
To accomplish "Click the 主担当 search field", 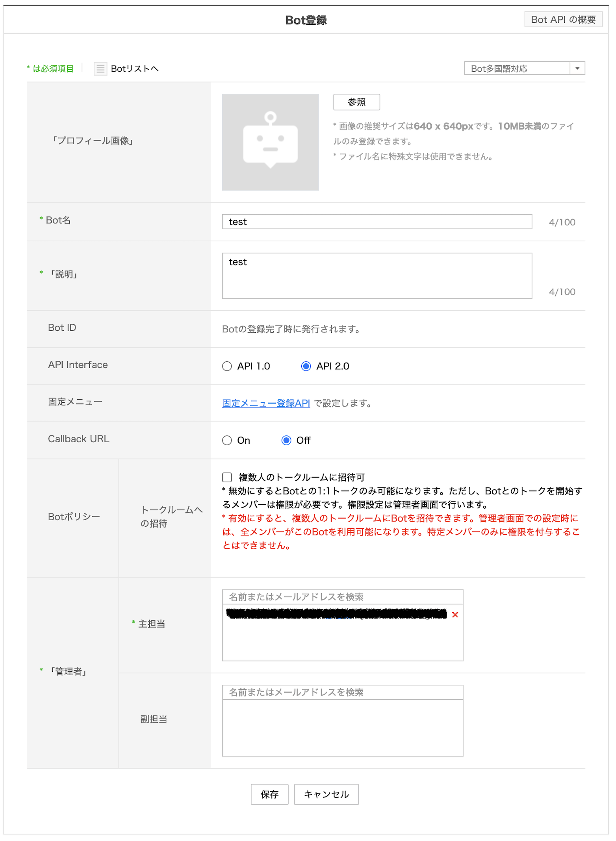I will [342, 597].
